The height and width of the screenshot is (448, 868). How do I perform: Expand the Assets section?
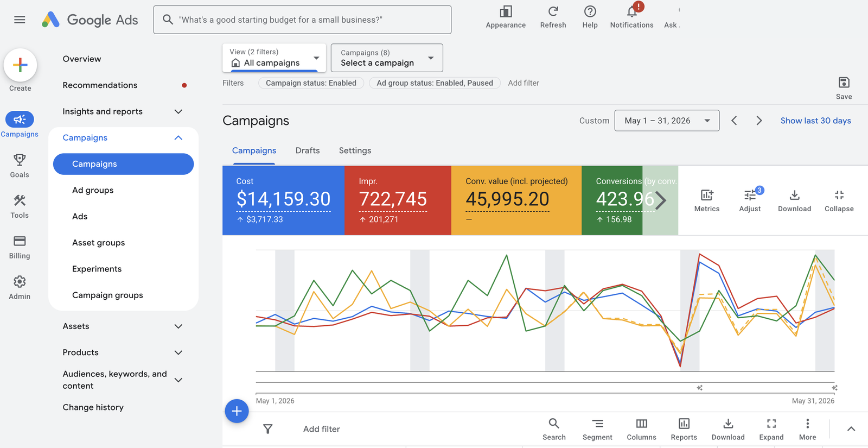[178, 326]
